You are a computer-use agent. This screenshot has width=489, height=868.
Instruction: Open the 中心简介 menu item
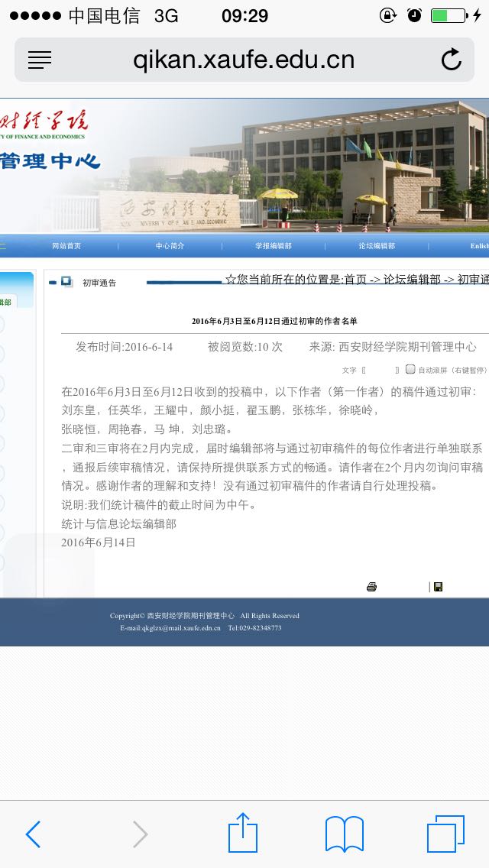click(170, 246)
